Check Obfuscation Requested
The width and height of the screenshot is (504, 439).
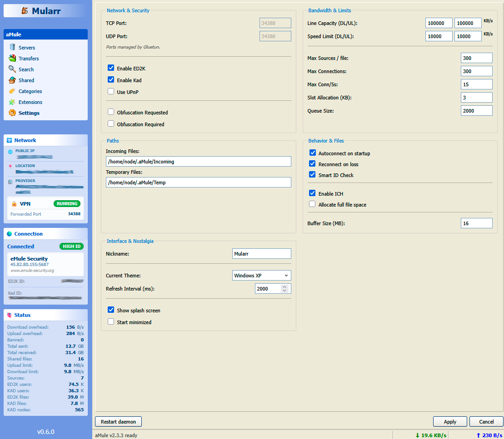coord(111,112)
